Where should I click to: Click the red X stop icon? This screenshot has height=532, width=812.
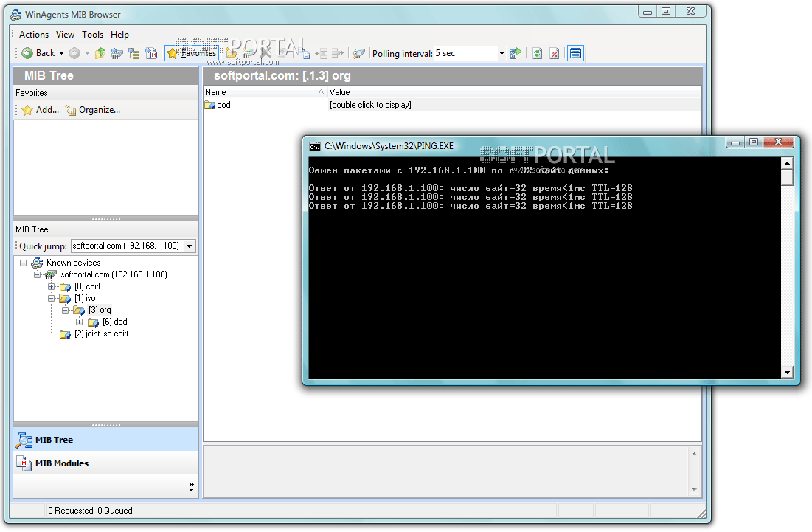[554, 53]
